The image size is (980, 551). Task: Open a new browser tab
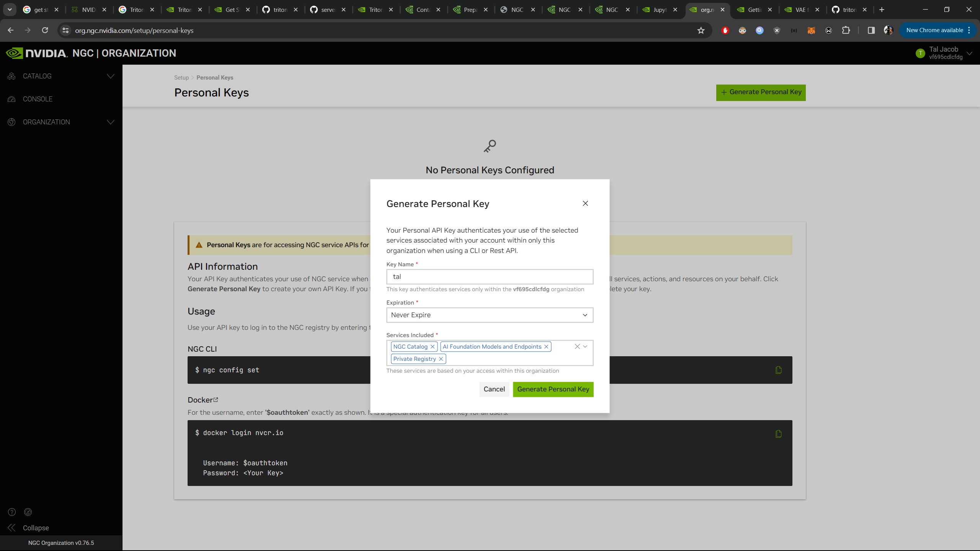[882, 10]
